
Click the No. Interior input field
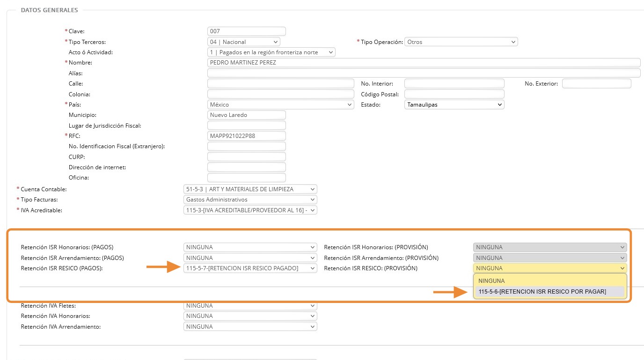454,84
